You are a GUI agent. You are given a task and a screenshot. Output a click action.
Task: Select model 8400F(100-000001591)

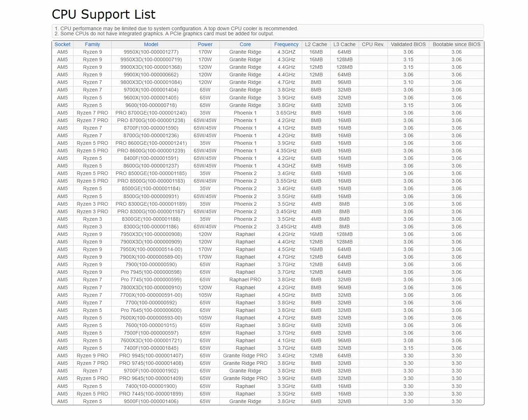click(151, 158)
